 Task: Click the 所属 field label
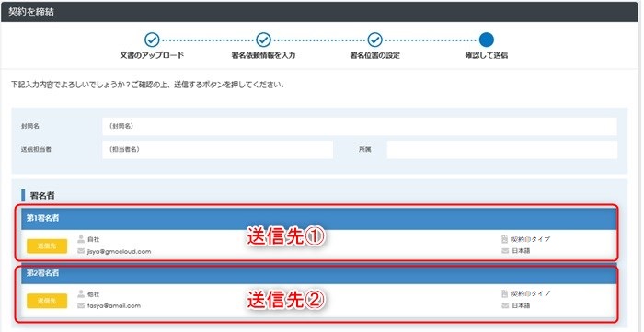(x=364, y=150)
